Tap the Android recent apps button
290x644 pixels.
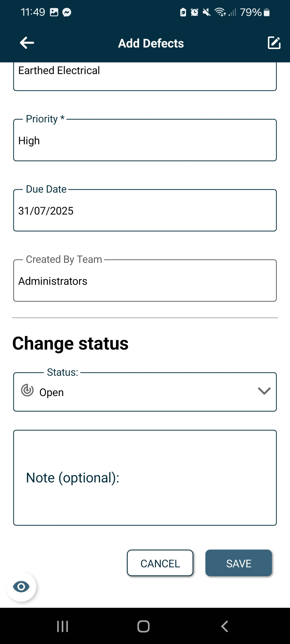pos(63,626)
